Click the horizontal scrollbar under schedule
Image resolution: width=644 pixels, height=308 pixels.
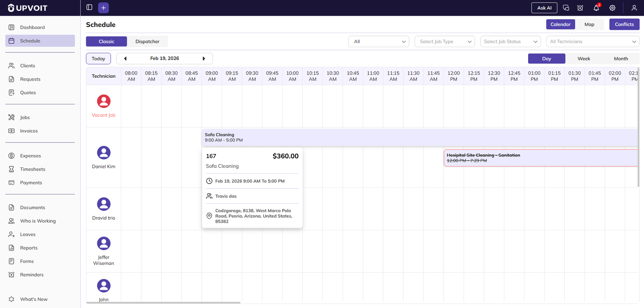point(163,302)
